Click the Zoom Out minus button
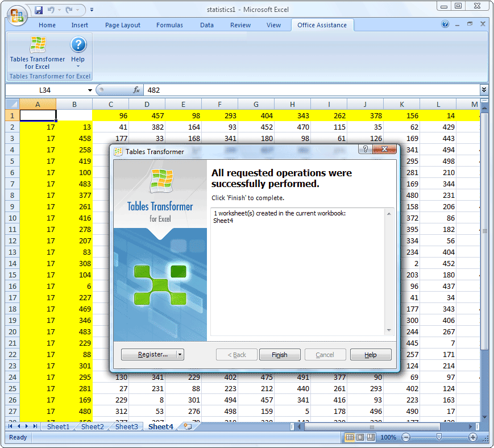Viewport: 494px width, 448px height. click(x=406, y=437)
